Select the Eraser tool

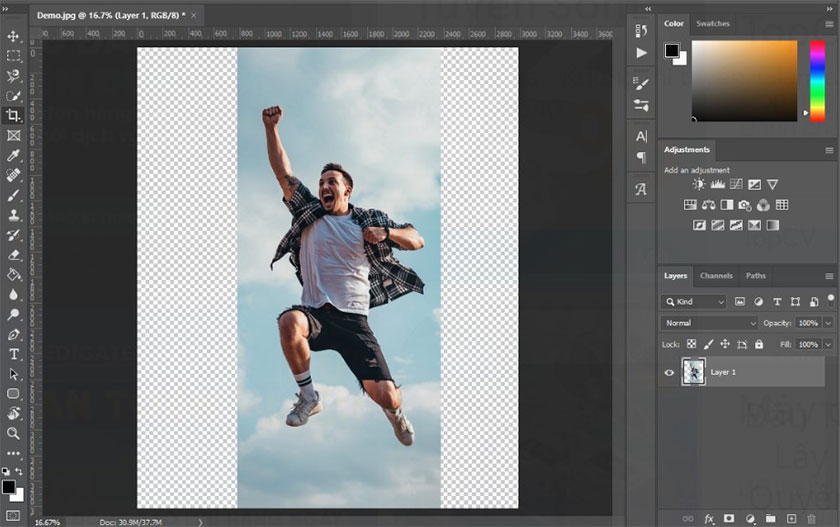click(x=13, y=254)
